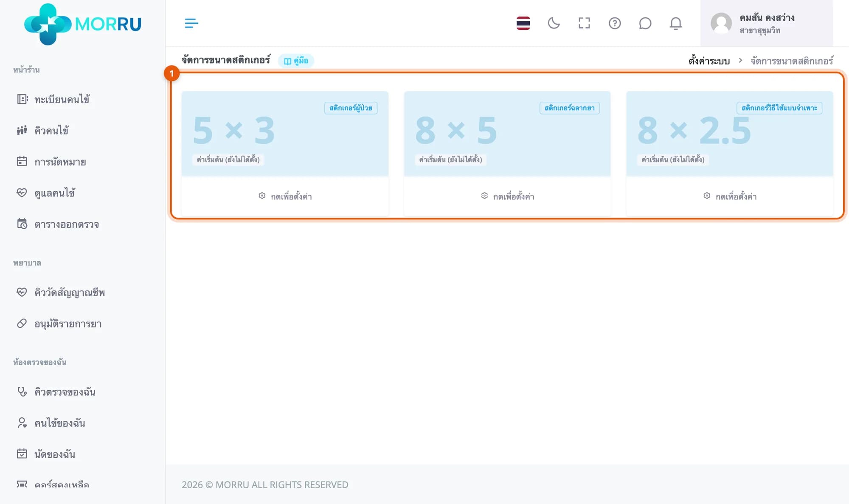Image resolution: width=849 pixels, height=504 pixels.
Task: Open นัดของฉัน in sidebar
Action: click(46, 454)
